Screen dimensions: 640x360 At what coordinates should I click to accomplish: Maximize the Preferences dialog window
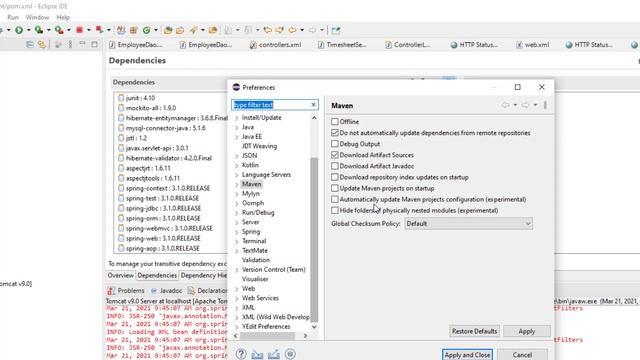pos(518,87)
